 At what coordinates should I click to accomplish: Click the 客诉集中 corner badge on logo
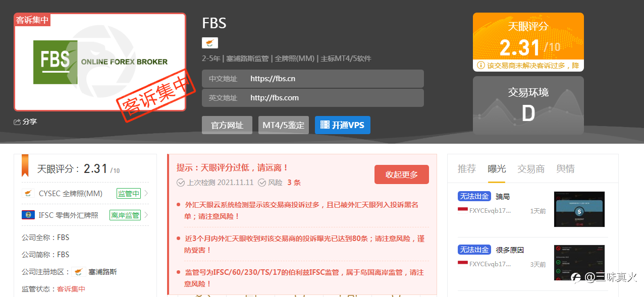[x=32, y=20]
